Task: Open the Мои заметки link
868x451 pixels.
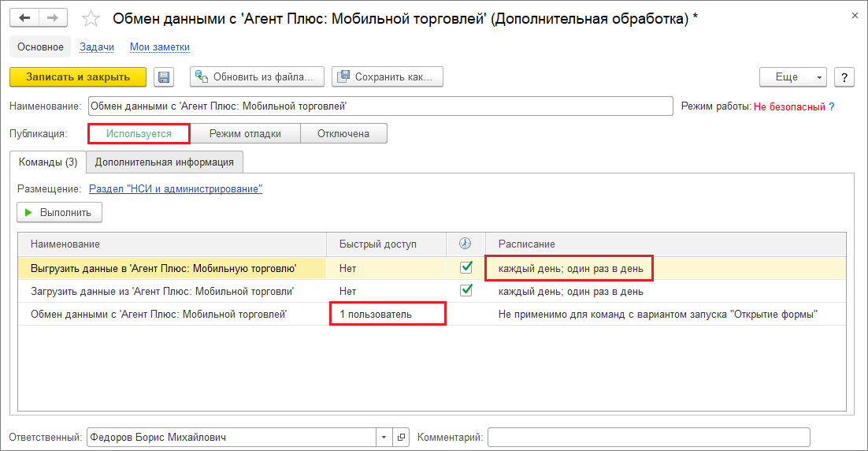Action: (x=160, y=47)
